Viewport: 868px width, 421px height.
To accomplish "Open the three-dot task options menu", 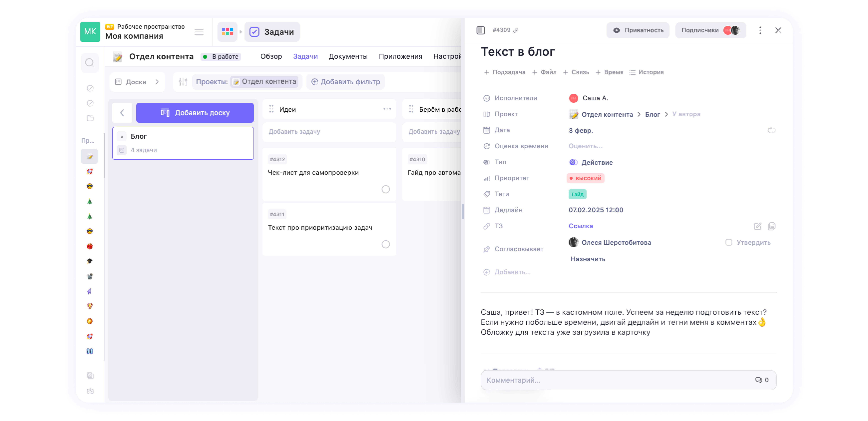I will [x=760, y=30].
